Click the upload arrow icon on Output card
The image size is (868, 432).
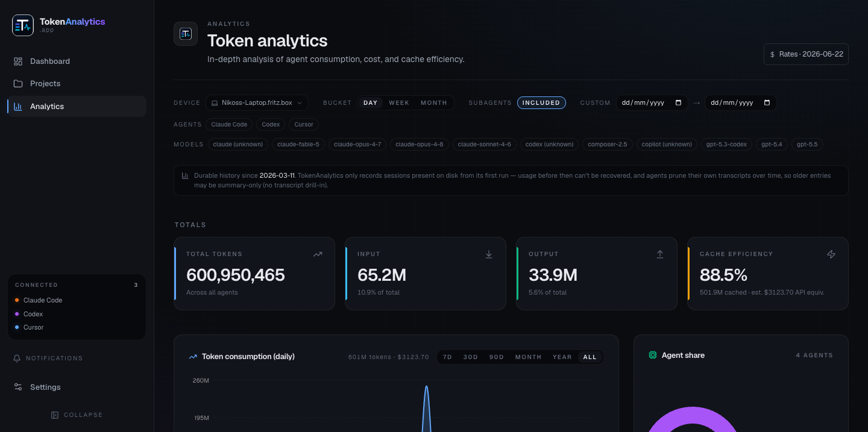(x=660, y=254)
